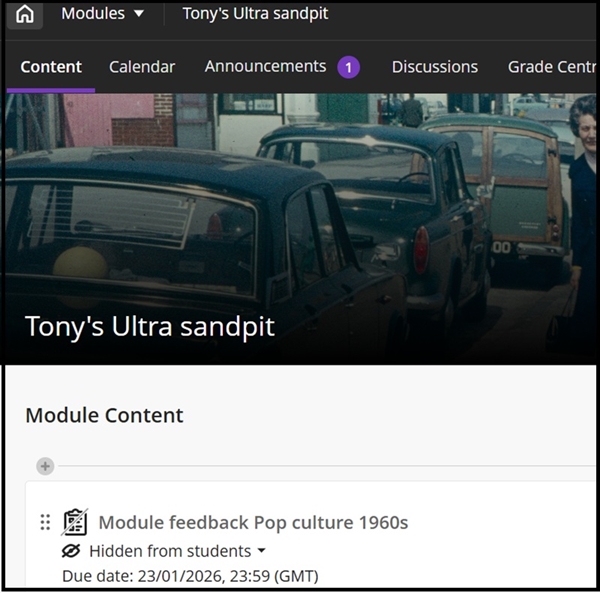Click Tony's Ultra sandpit breadcrumb title
The image size is (600, 593).
[255, 14]
